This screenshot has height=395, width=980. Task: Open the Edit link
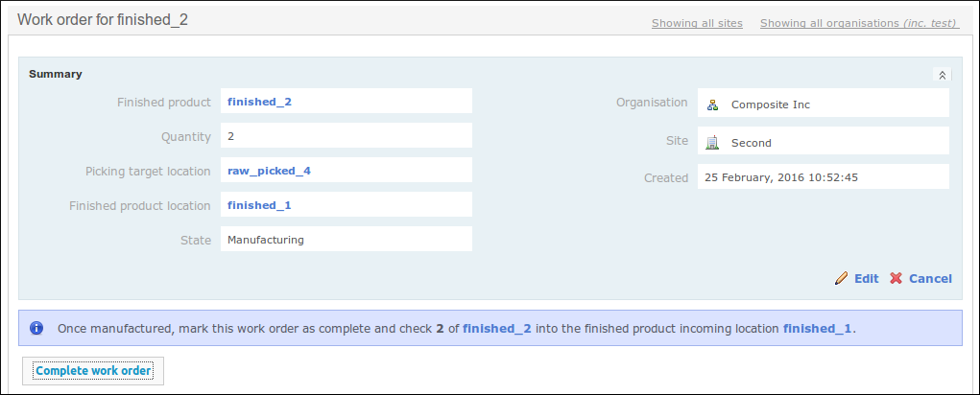[866, 279]
